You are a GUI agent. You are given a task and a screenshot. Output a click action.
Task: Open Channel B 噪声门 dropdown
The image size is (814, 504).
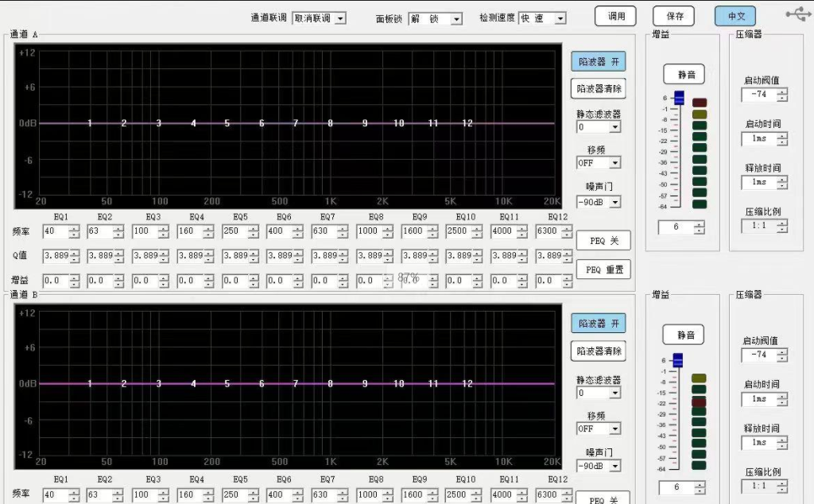point(598,466)
